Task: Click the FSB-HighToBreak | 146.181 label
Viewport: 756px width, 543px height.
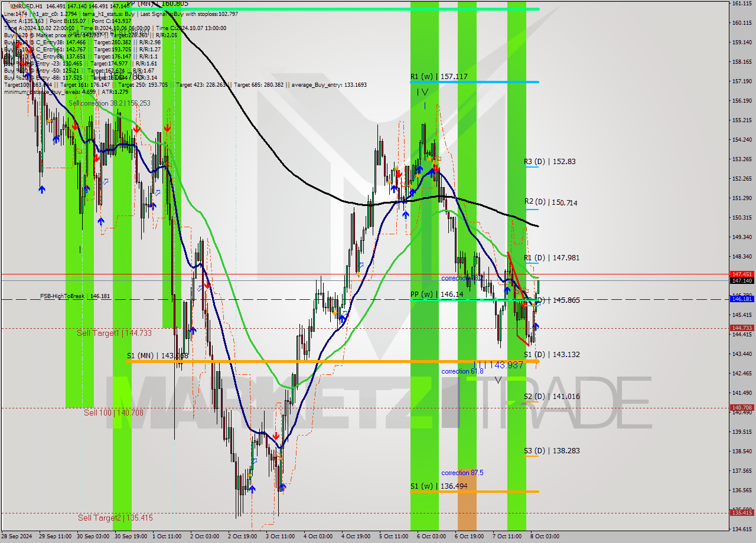Action: 75,296
